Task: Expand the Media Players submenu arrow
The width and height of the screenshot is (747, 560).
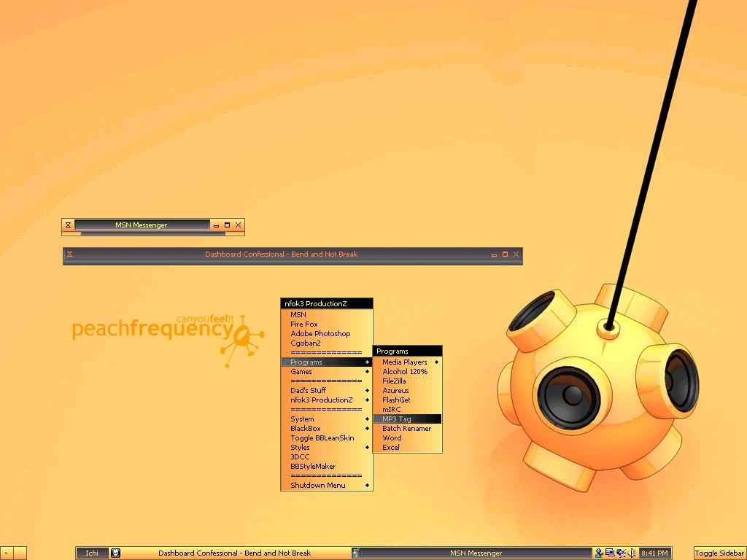Action: click(x=436, y=362)
